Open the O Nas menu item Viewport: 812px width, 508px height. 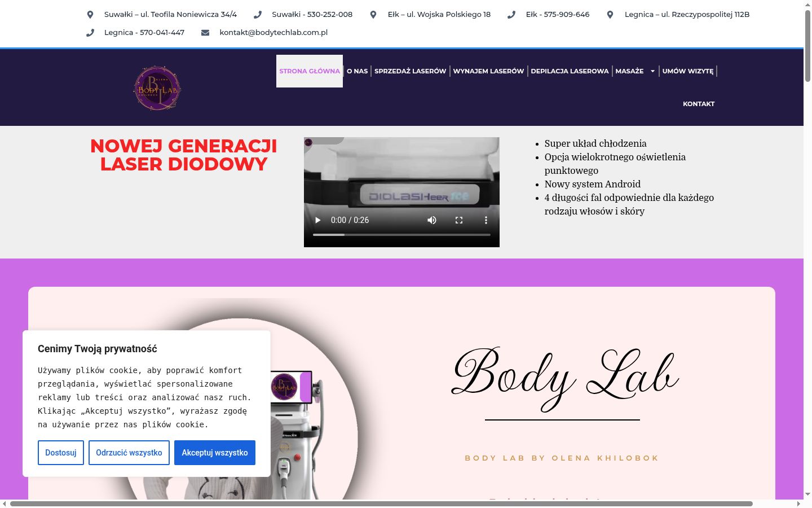pos(358,71)
